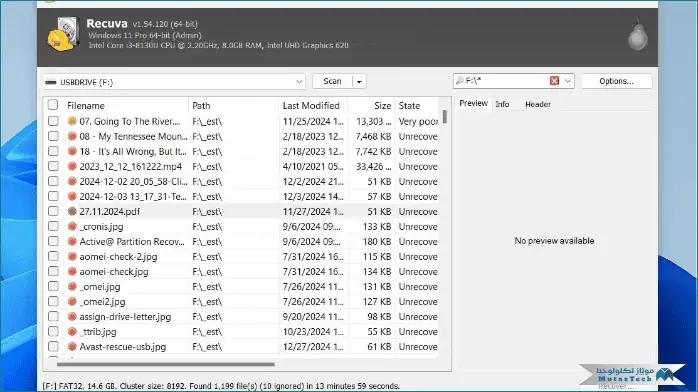This screenshot has height=392, width=698.
Task: Click the red status dot for Active@ Partition Recov
Action: coord(72,242)
